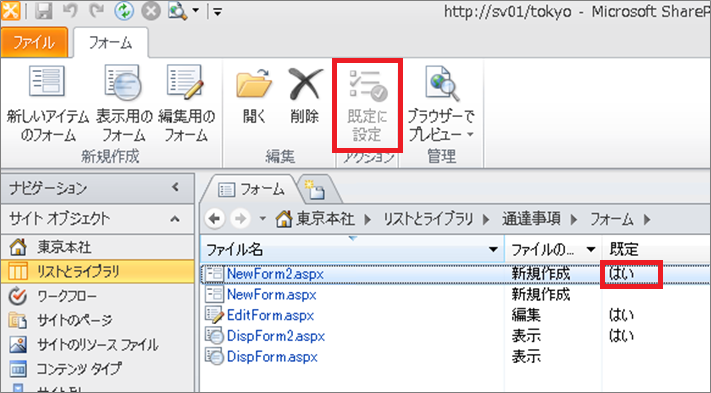The height and width of the screenshot is (393, 711).
Task: Click the Save icon in quick access toolbar
Action: pyautogui.click(x=44, y=11)
